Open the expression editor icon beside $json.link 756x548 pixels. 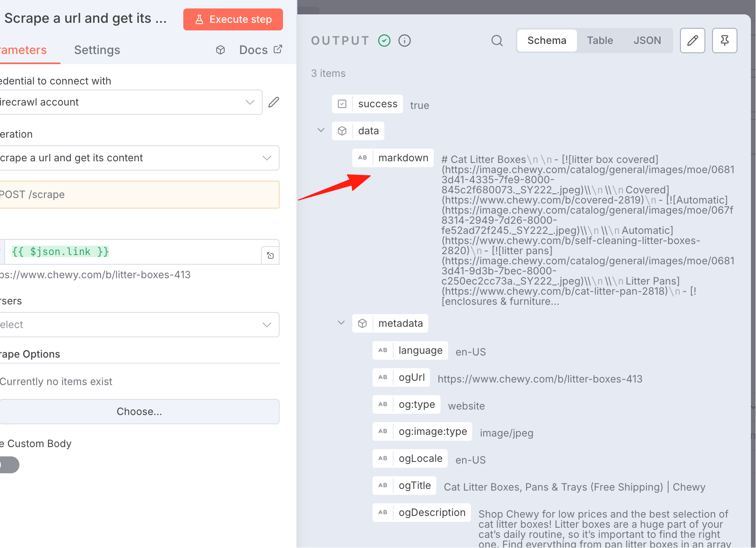270,255
